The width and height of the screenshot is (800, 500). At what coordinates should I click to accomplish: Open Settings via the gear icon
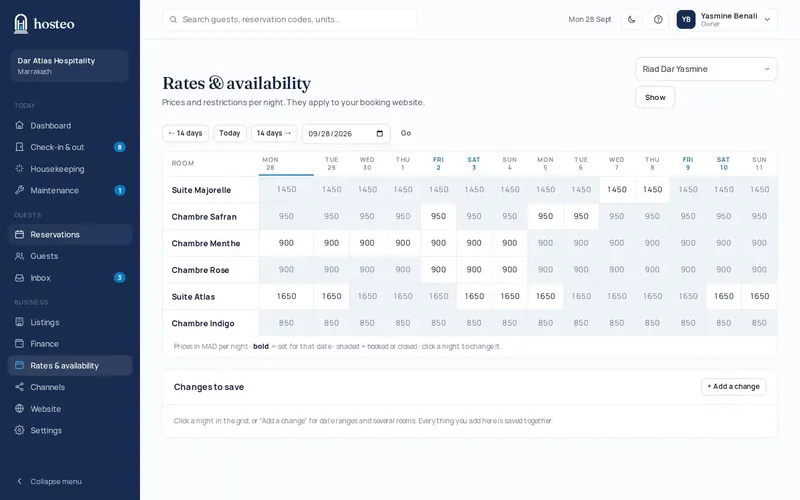coord(19,430)
